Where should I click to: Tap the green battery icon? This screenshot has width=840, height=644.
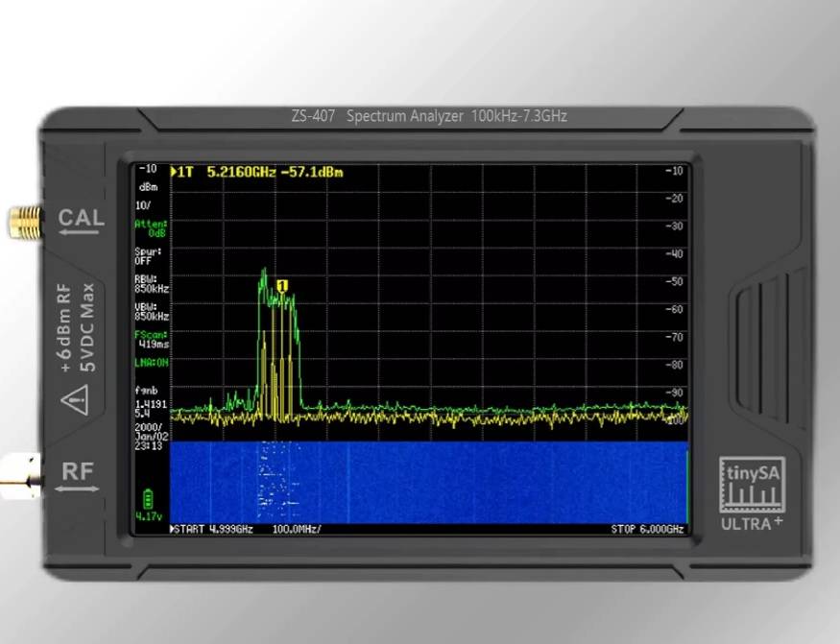click(x=148, y=500)
